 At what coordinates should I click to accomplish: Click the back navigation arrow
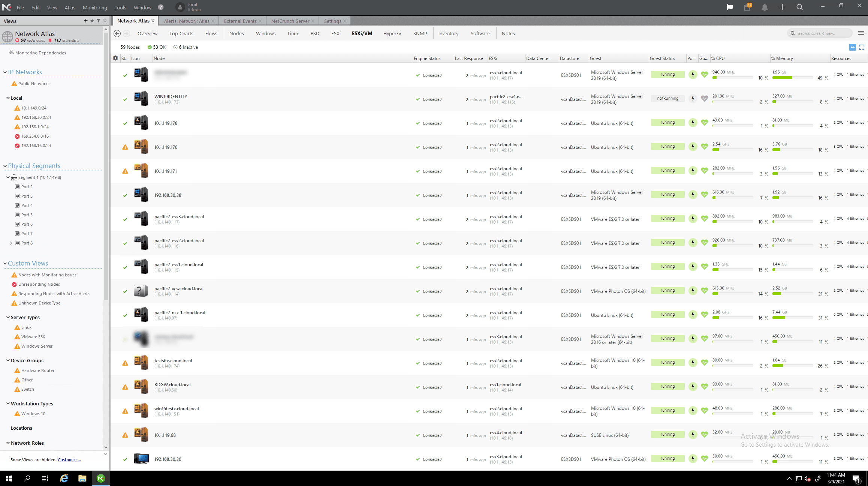coord(117,33)
